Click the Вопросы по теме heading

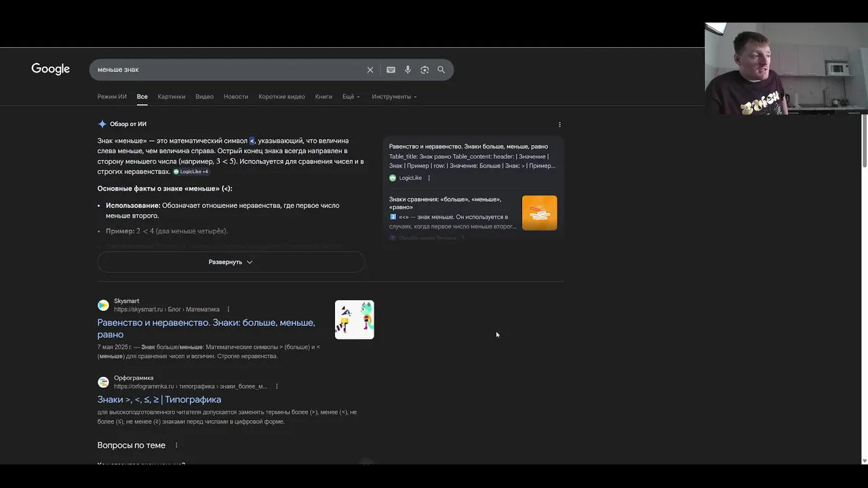click(131, 445)
